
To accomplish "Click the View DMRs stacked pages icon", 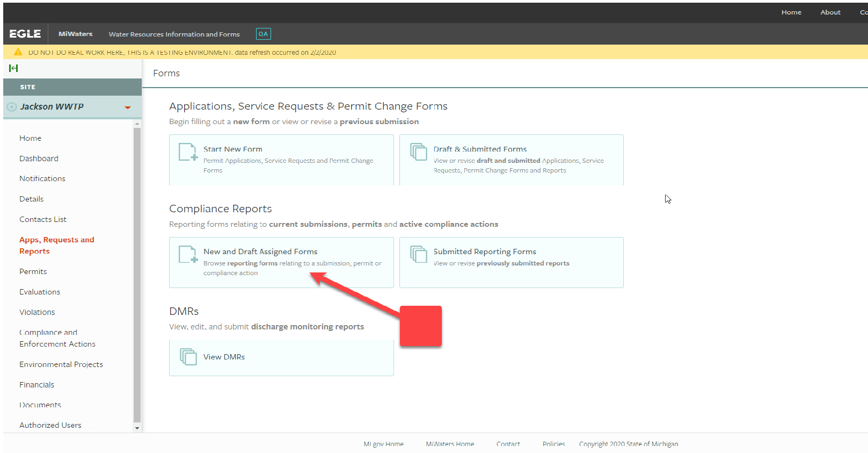I will pos(188,356).
